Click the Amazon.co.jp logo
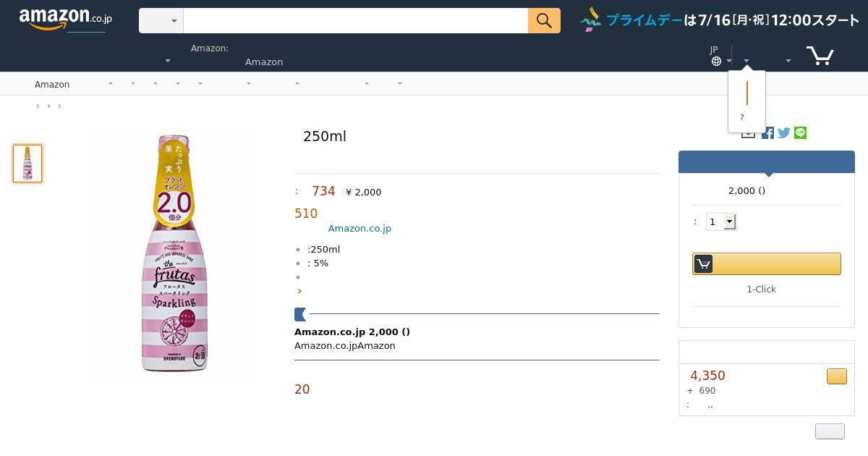Screen dimensions: 868x456 (x=66, y=20)
